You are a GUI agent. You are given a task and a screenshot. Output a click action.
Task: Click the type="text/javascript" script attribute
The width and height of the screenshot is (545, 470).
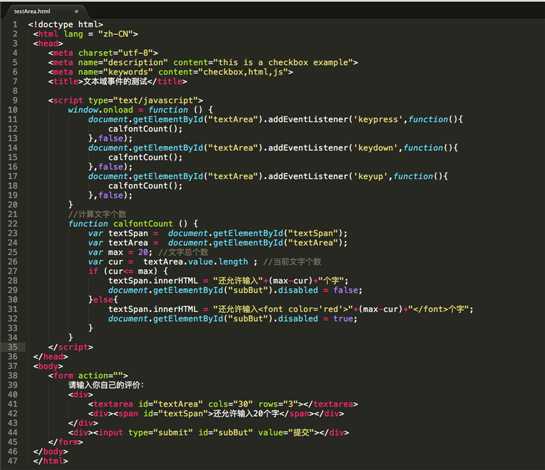pos(143,100)
